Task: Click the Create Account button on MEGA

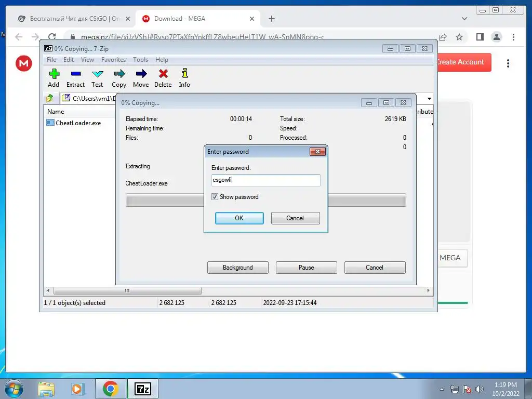Action: point(463,62)
